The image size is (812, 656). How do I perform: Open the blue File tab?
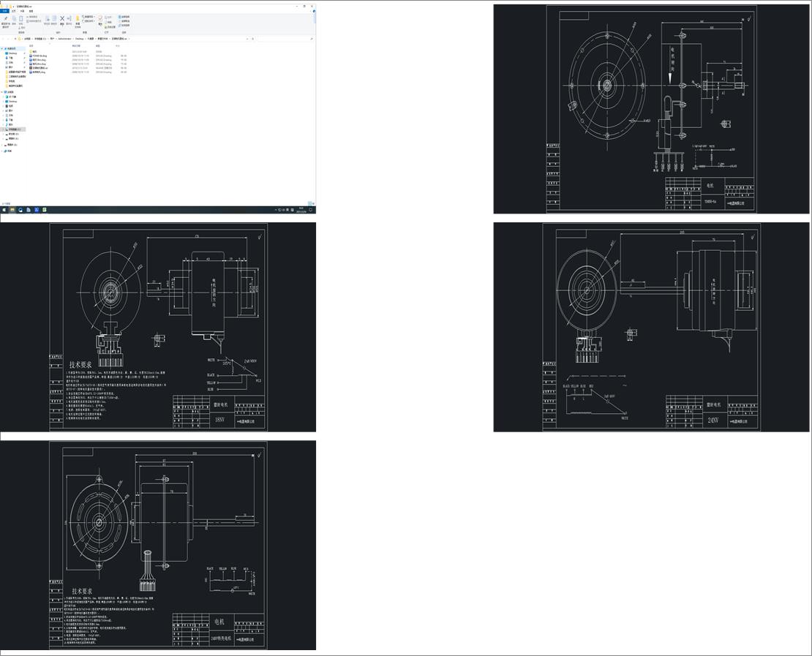click(4, 11)
